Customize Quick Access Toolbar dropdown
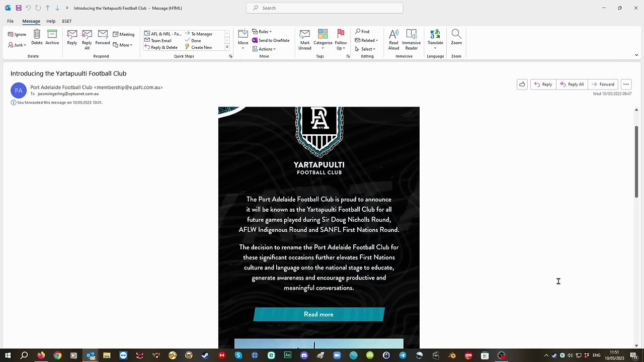Screen dimensions: 644x362 click(67, 8)
